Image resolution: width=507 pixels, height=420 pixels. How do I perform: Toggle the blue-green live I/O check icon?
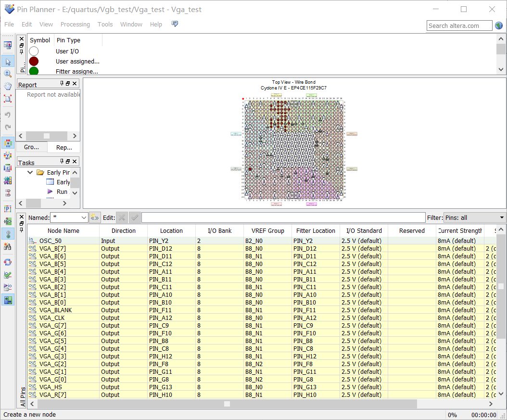(8, 300)
